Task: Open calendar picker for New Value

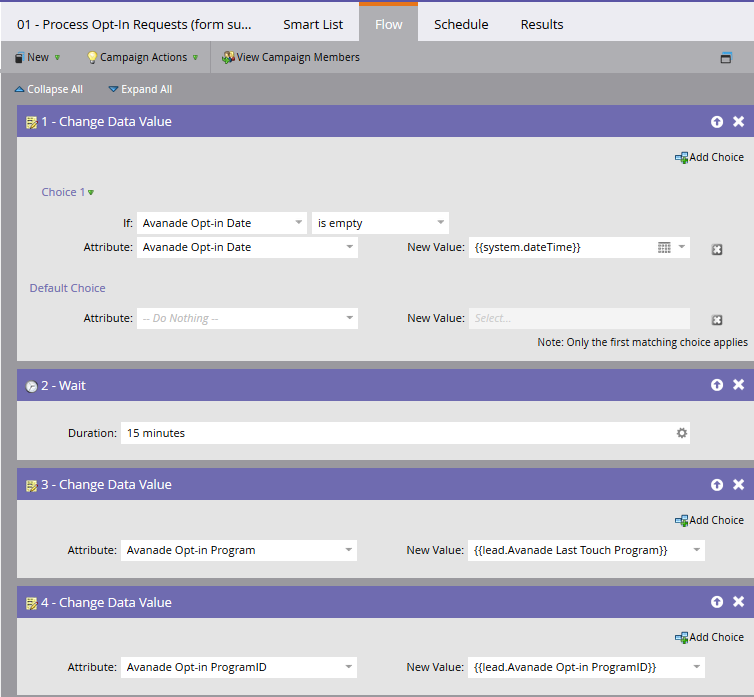Action: point(664,248)
